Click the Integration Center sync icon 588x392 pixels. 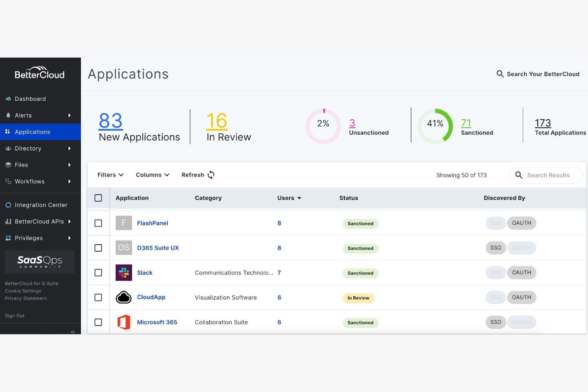coord(8,205)
